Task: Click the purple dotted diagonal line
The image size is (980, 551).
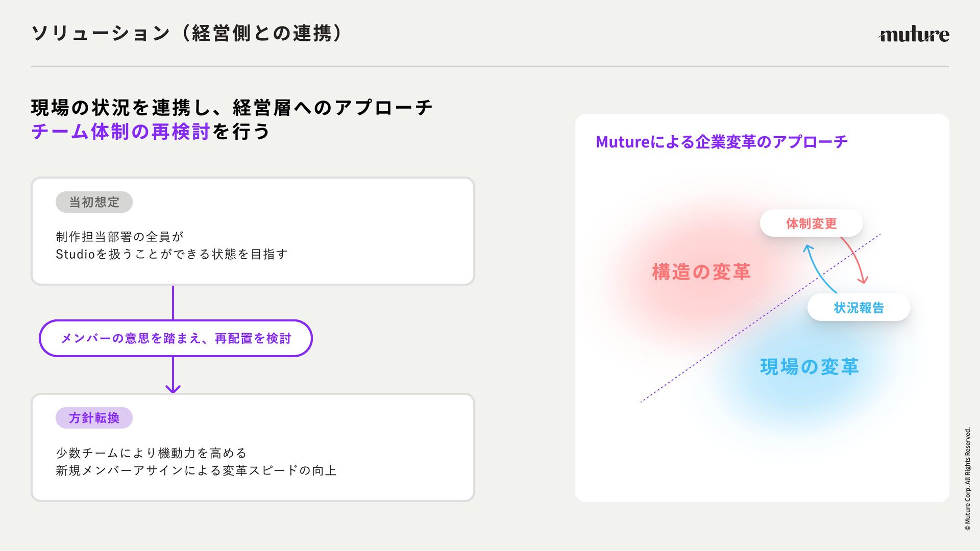Action: click(715, 351)
